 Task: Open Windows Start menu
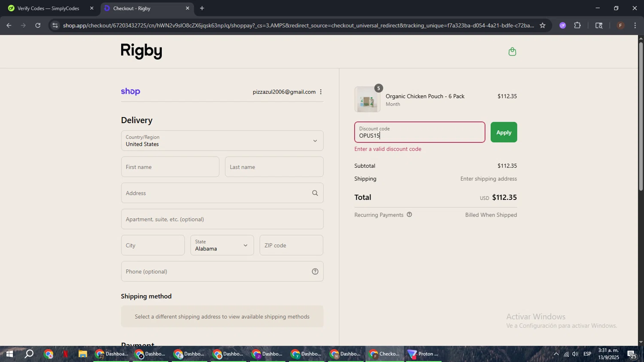tap(9, 354)
